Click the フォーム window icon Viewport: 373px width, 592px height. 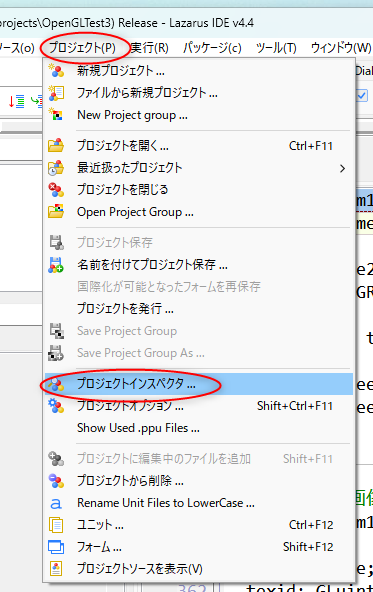[56, 547]
